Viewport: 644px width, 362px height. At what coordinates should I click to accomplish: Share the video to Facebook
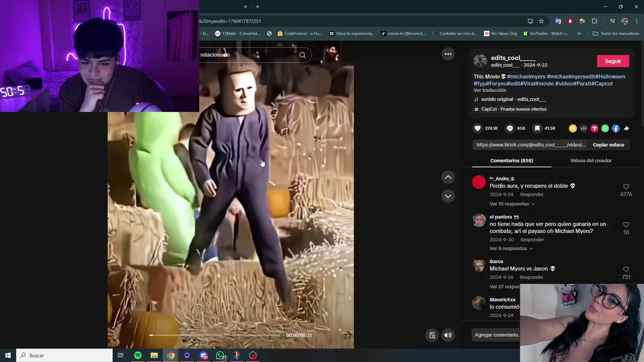(x=616, y=128)
